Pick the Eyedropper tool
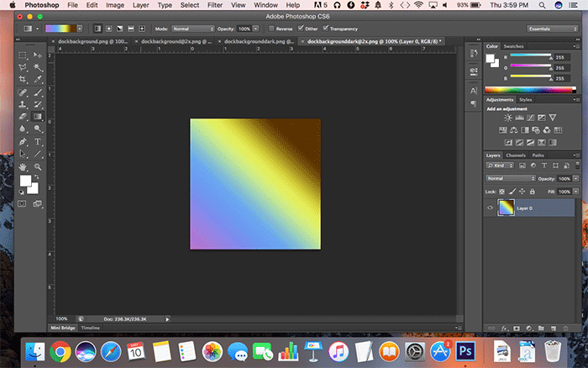The image size is (588, 368). pyautogui.click(x=38, y=78)
